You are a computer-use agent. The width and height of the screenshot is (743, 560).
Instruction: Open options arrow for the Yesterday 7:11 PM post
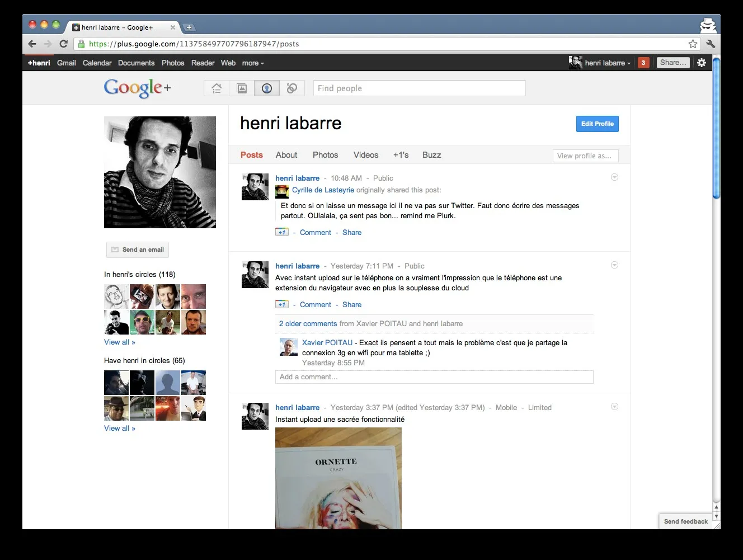614,265
